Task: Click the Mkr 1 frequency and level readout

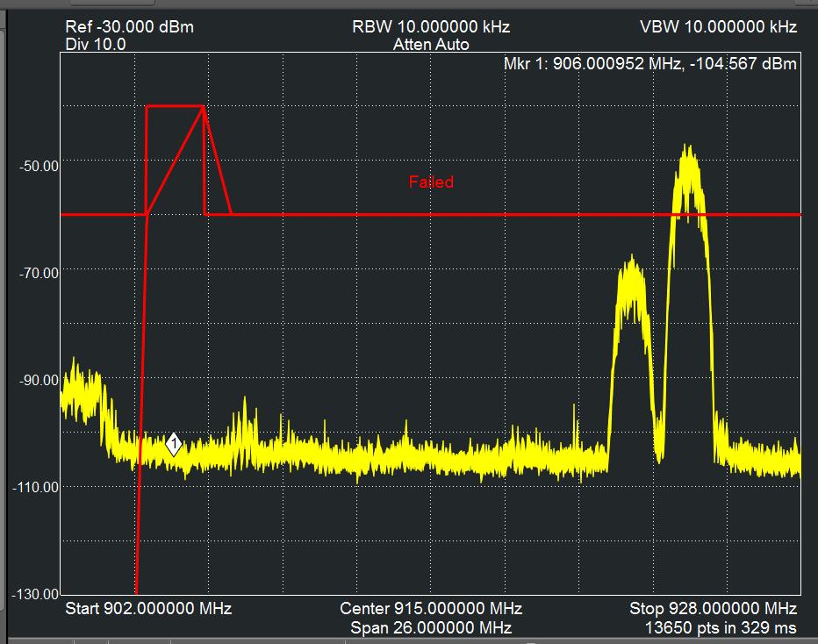Action: (650, 64)
